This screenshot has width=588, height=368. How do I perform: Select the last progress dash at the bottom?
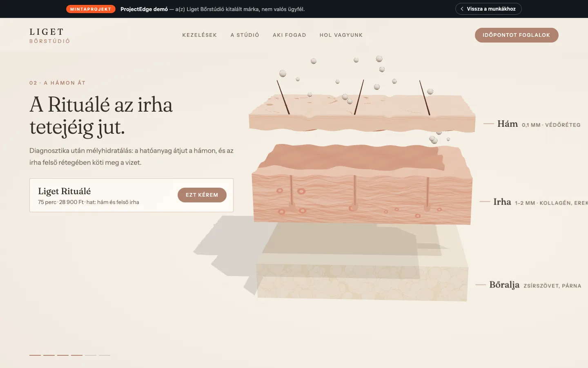[105, 355]
